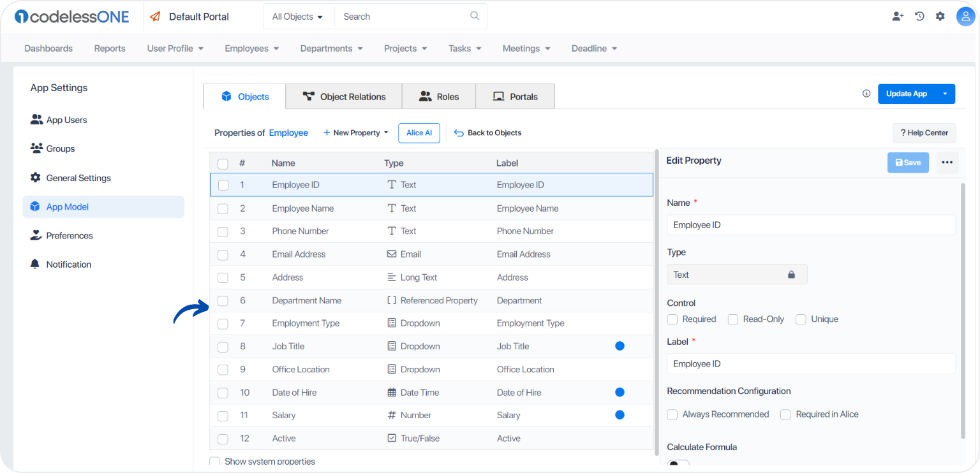Open the All Objects dropdown

(297, 17)
